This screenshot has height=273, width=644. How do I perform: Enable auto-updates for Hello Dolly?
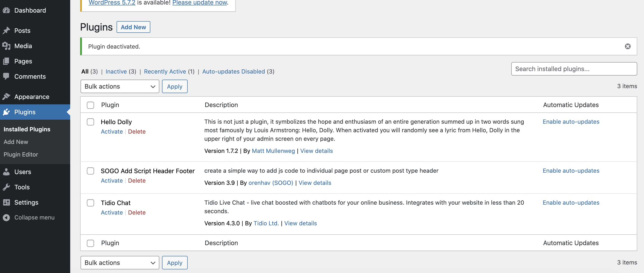pos(571,122)
